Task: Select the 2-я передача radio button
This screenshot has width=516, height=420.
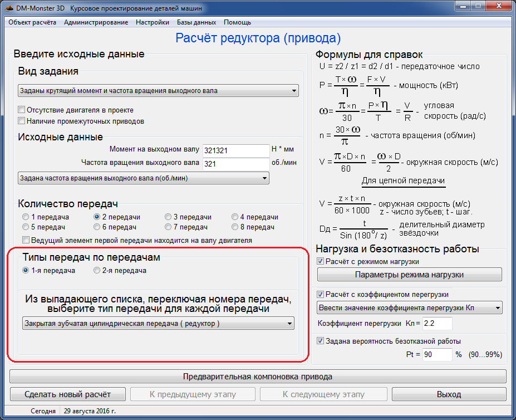Action: tap(97, 271)
